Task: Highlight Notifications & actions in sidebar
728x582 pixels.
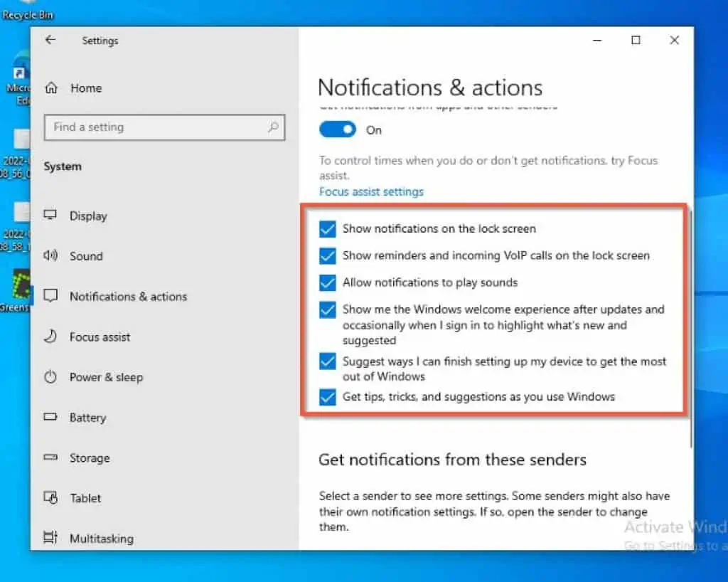Action: click(129, 297)
